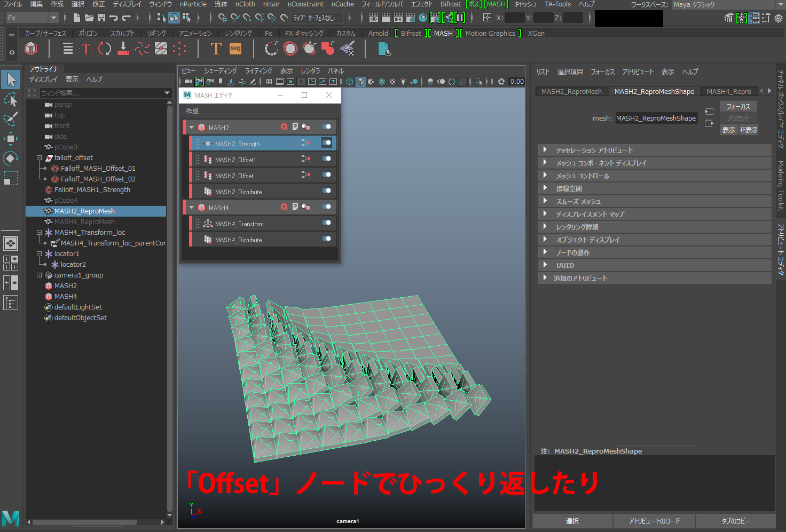Click the 選択 button at bottom
This screenshot has width=786, height=532.
[x=572, y=521]
